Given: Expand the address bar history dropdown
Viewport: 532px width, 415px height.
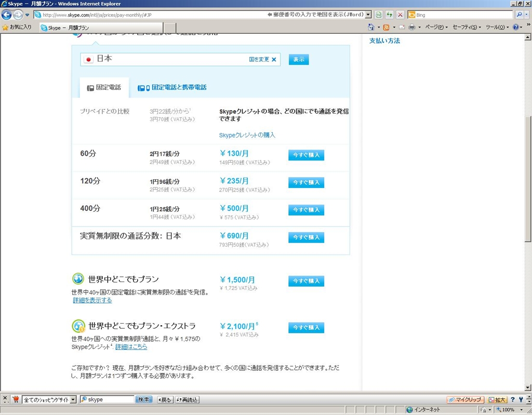Looking at the screenshot, I should [x=368, y=15].
